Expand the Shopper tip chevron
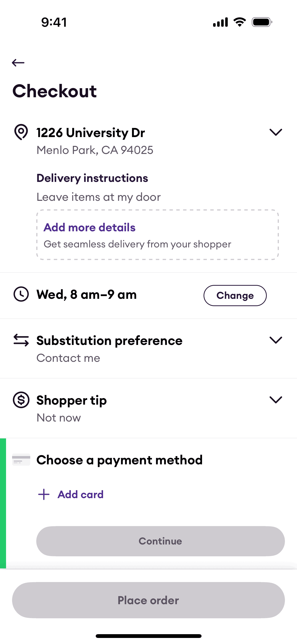The height and width of the screenshot is (644, 297). [x=276, y=400]
